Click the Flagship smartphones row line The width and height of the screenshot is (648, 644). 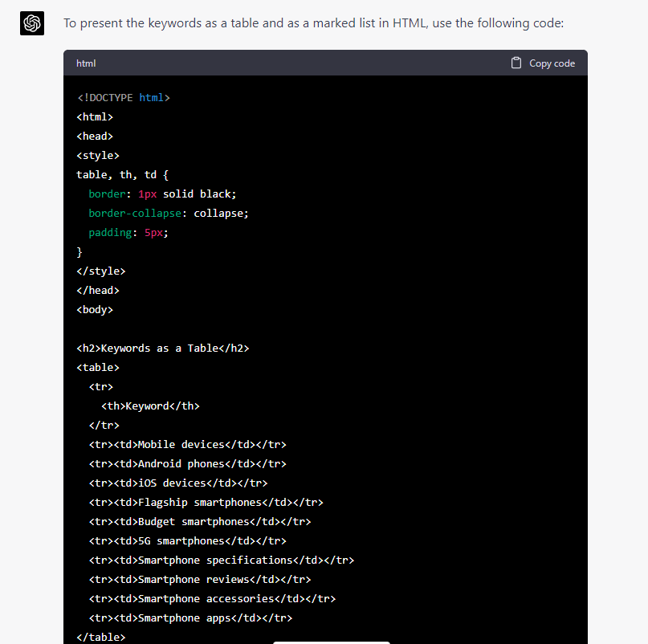(x=206, y=502)
